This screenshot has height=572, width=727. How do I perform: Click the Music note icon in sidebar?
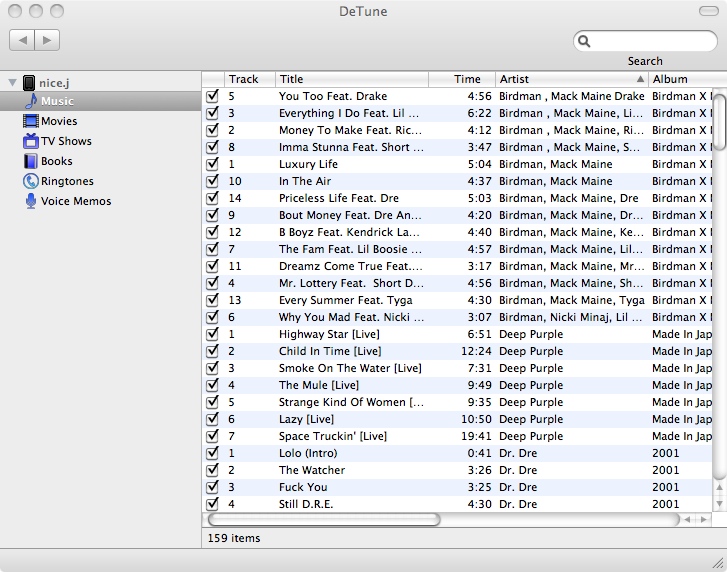pyautogui.click(x=31, y=101)
